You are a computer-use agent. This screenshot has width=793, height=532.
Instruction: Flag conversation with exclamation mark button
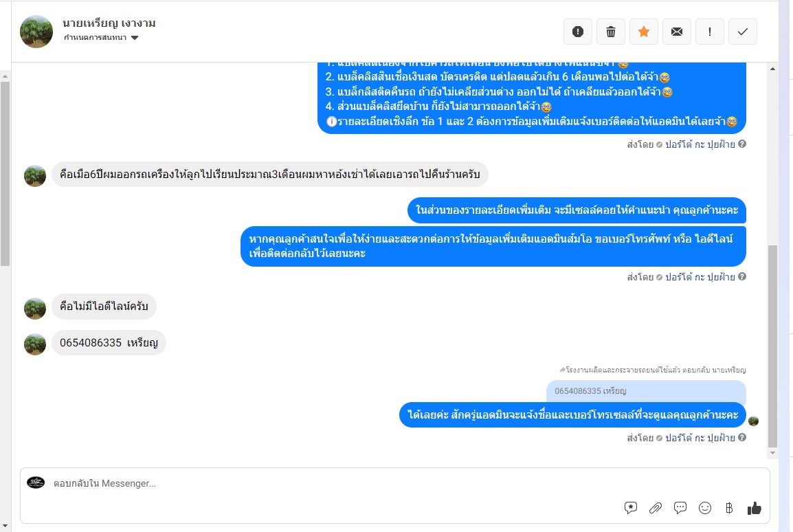(x=710, y=32)
